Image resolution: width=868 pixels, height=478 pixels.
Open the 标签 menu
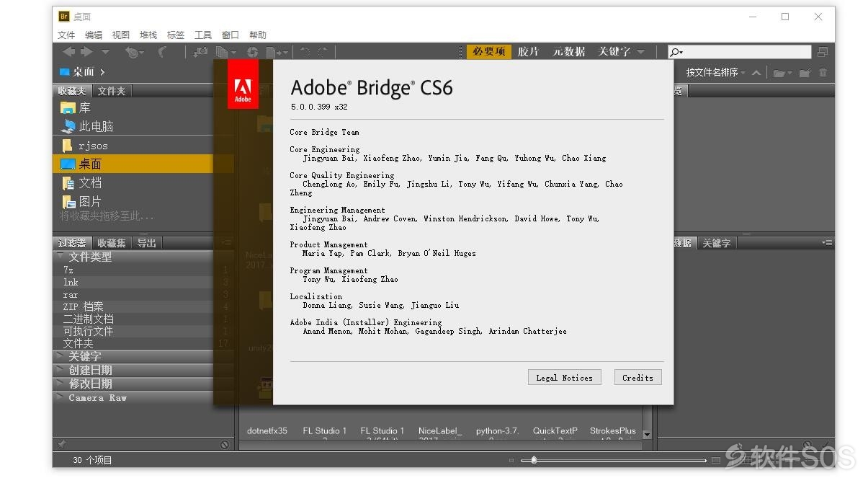(x=176, y=35)
